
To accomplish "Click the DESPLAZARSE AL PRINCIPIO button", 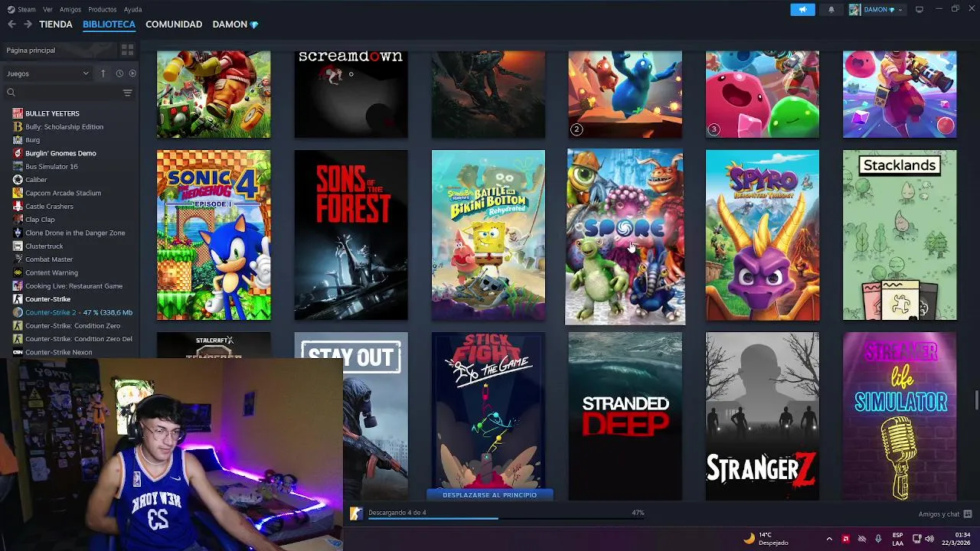I will pos(489,495).
